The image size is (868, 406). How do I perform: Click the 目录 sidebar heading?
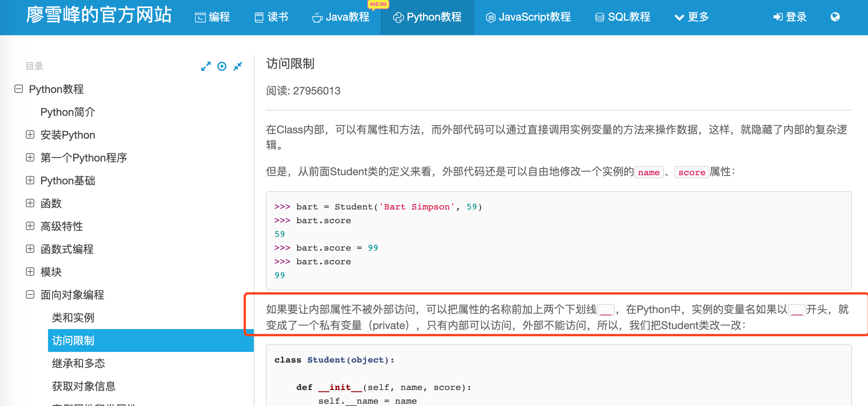pos(34,66)
